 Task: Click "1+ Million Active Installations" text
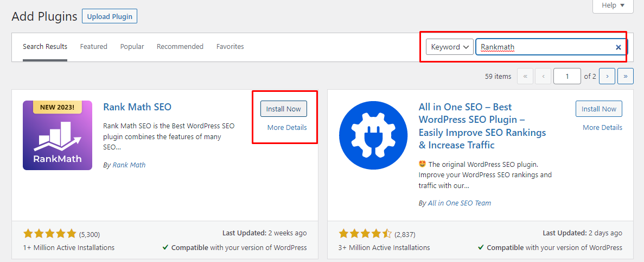[x=69, y=248]
